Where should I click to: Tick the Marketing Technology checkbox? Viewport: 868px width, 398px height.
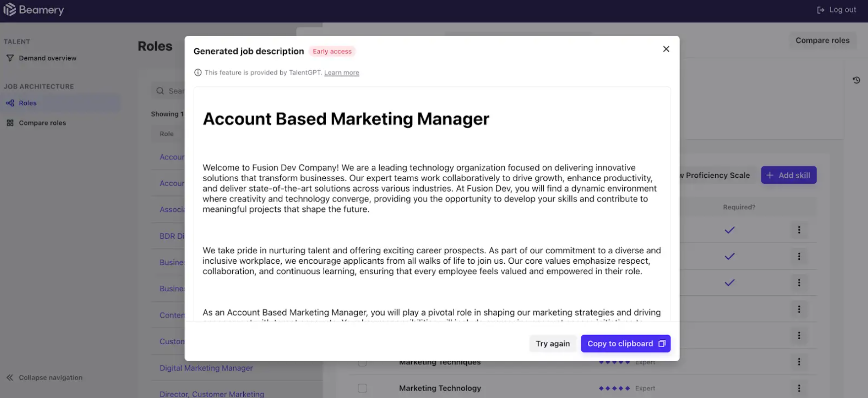(362, 389)
